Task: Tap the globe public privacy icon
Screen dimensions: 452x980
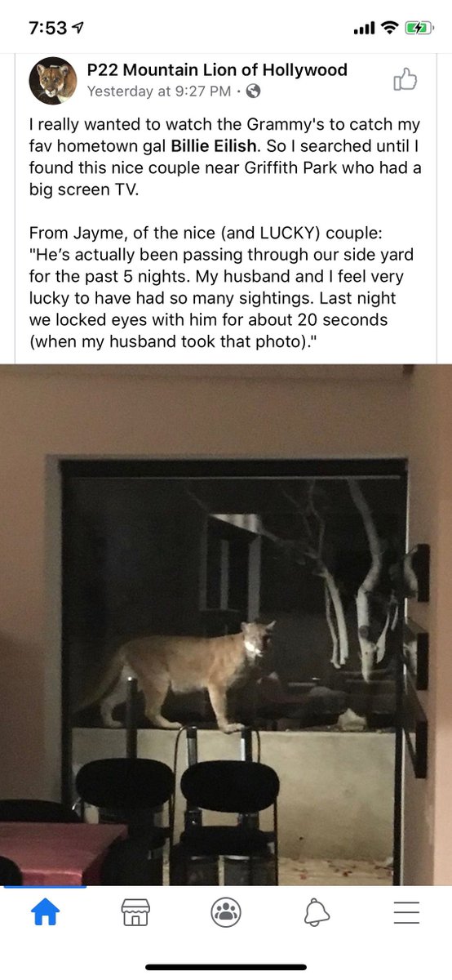Action: click(x=253, y=91)
